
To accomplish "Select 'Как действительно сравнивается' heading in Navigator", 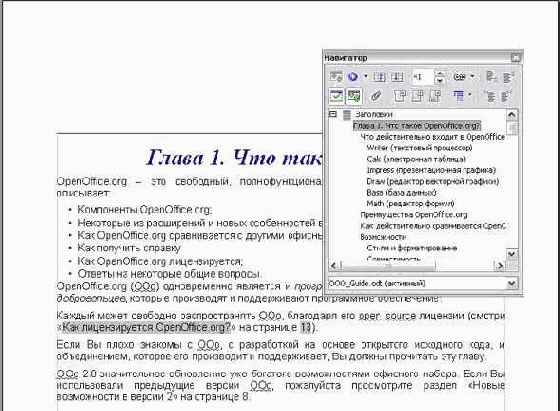I will [x=433, y=226].
